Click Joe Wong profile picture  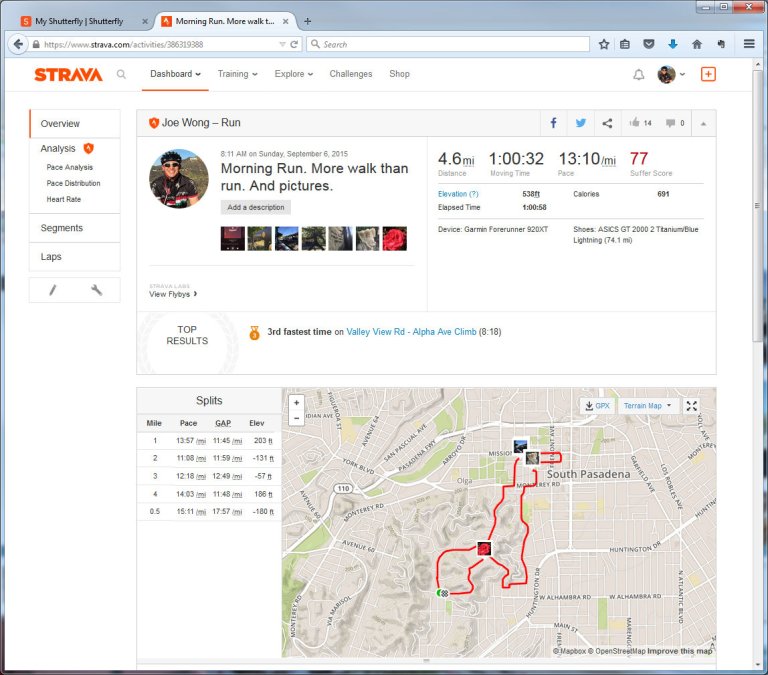178,179
